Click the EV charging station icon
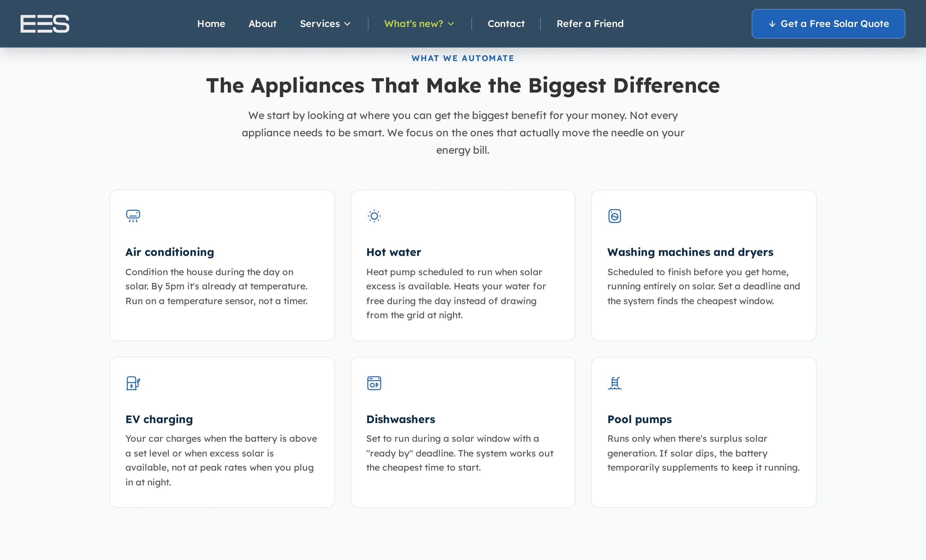Screen dimensions: 926x560 (133, 383)
